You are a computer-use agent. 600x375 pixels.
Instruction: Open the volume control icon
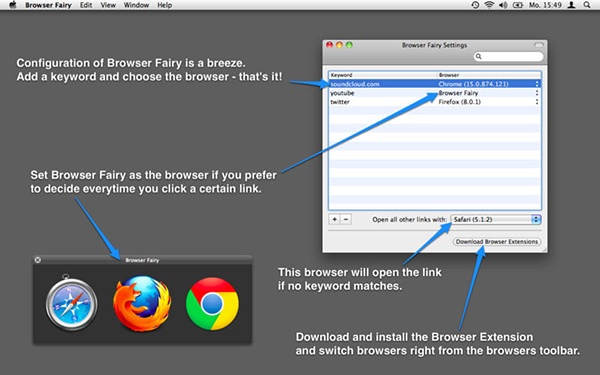pyautogui.click(x=503, y=5)
